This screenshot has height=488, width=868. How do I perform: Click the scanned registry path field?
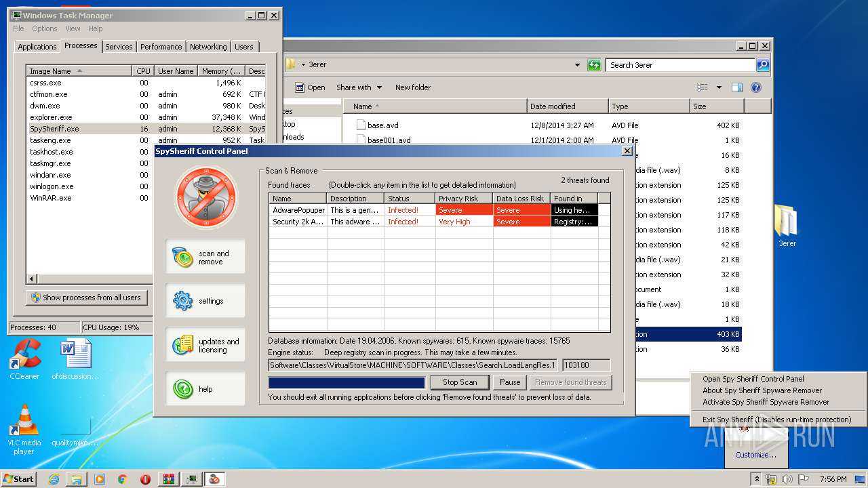coord(413,365)
